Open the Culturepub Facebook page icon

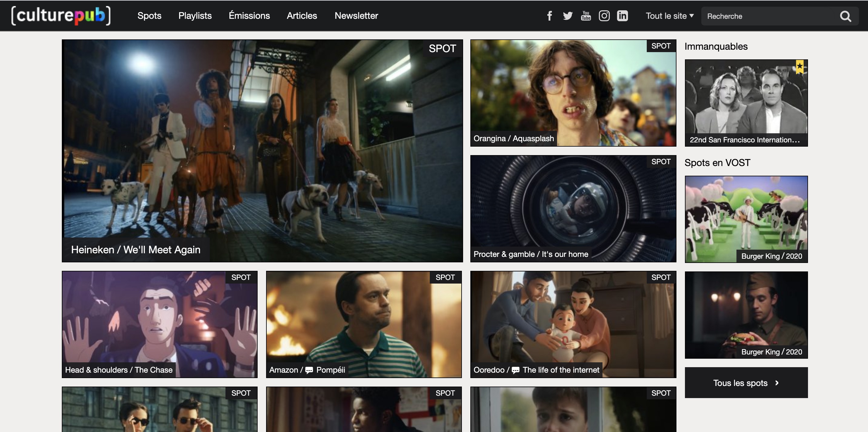tap(549, 16)
